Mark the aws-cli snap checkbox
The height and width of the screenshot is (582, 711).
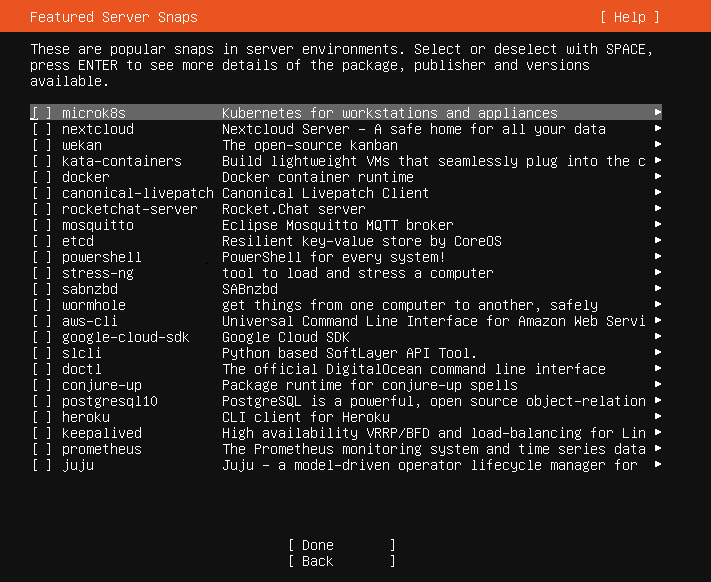pos(41,321)
